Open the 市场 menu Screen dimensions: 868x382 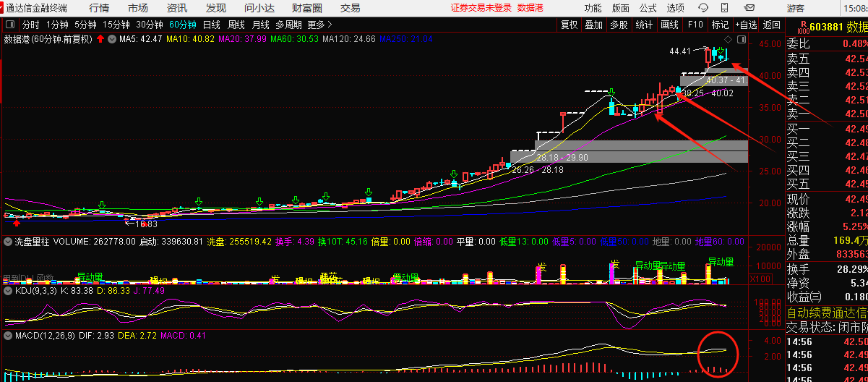click(138, 8)
